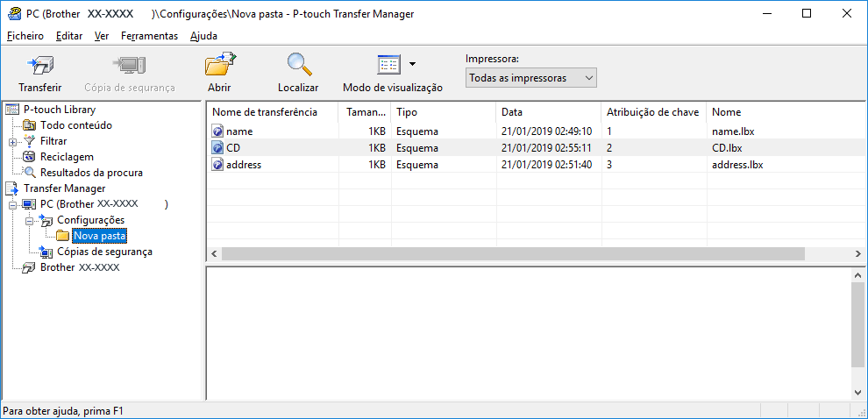868x419 pixels.
Task: Select Cópias de segurança tree item
Action: tap(104, 252)
